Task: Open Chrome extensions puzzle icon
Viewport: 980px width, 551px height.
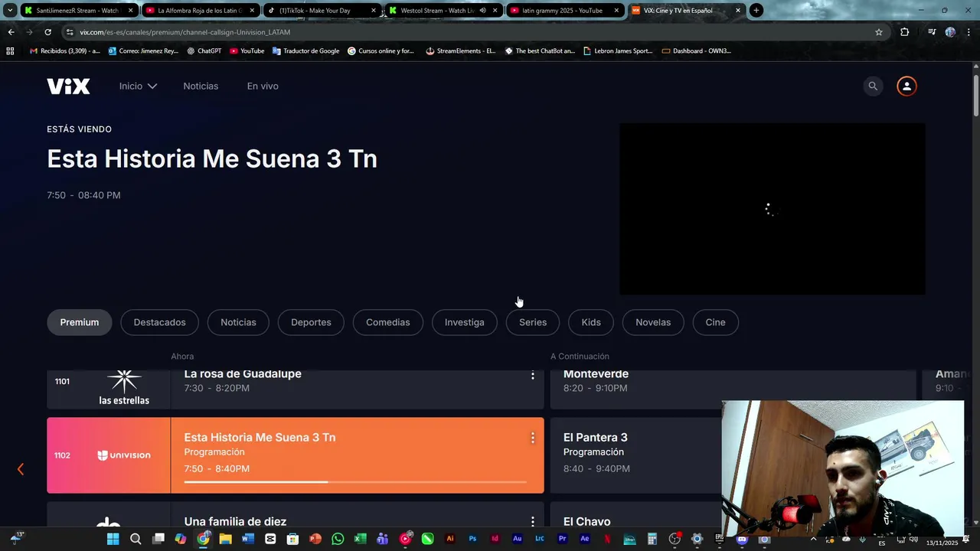Action: point(904,32)
